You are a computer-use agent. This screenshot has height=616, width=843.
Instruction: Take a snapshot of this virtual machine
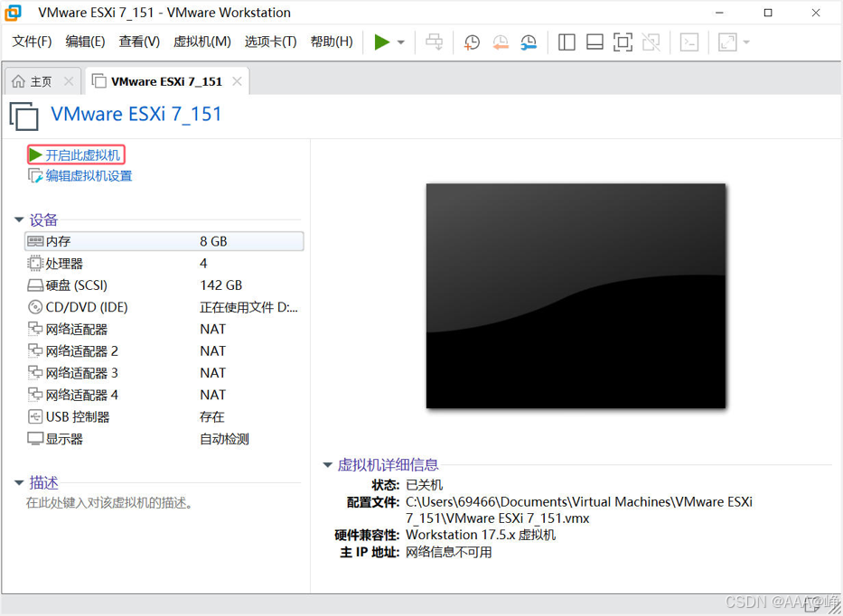tap(472, 42)
